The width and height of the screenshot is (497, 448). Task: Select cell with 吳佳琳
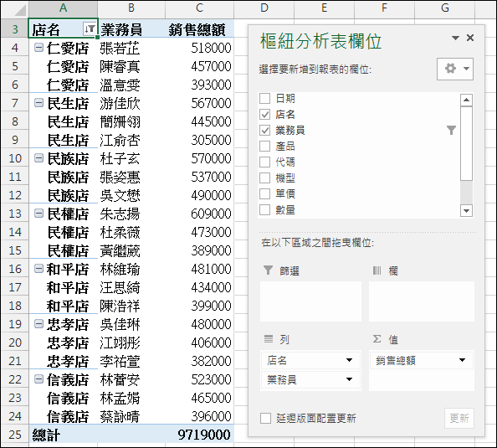(131, 324)
